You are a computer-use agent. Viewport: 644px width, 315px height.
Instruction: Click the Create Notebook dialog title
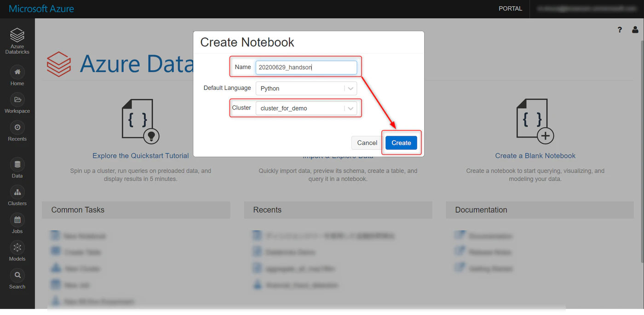247,42
